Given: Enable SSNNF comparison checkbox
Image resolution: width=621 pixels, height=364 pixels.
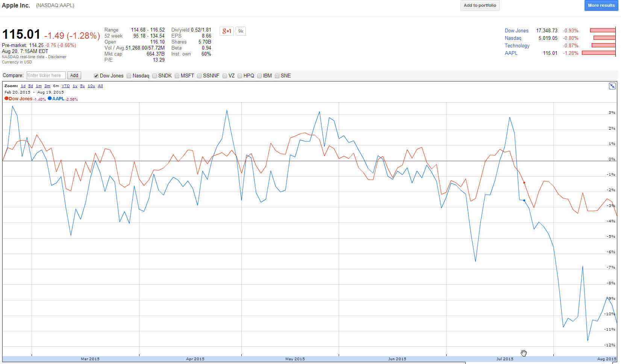Looking at the screenshot, I should (x=199, y=76).
